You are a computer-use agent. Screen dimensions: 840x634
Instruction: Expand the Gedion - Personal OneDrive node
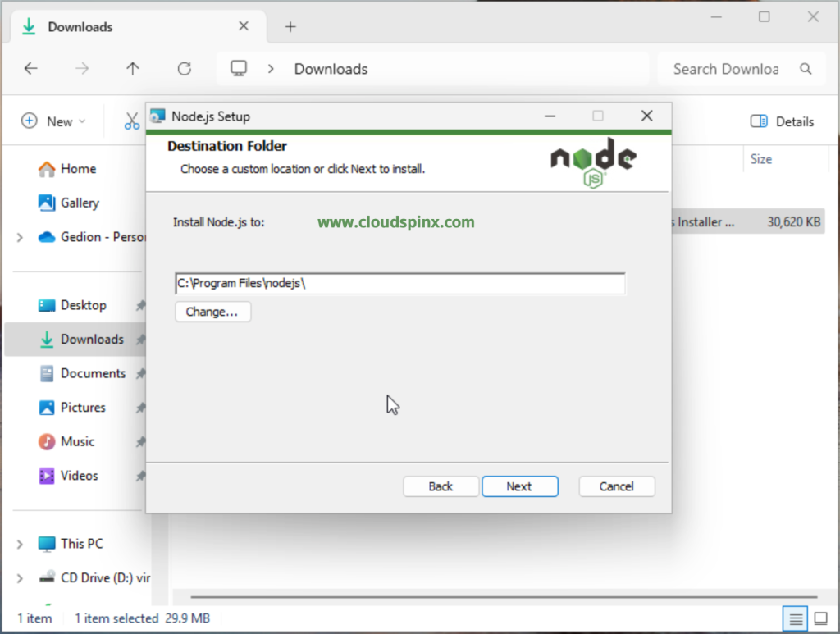tap(20, 237)
